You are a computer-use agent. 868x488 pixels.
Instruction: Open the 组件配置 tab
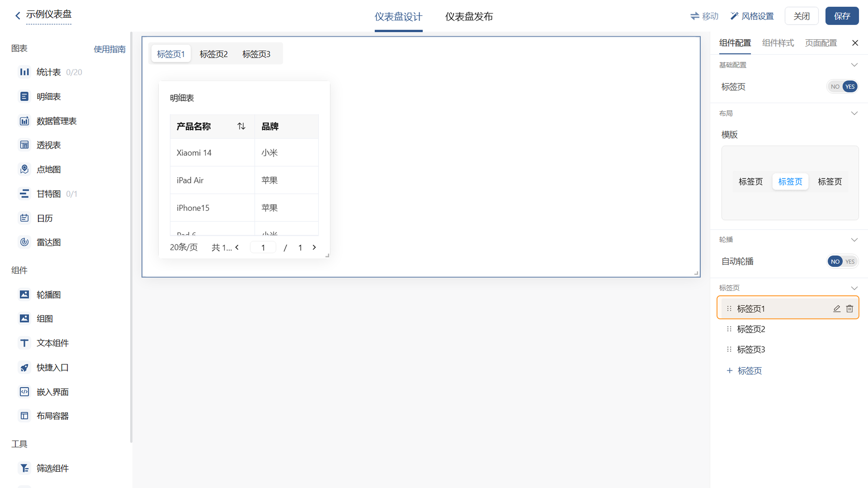735,43
